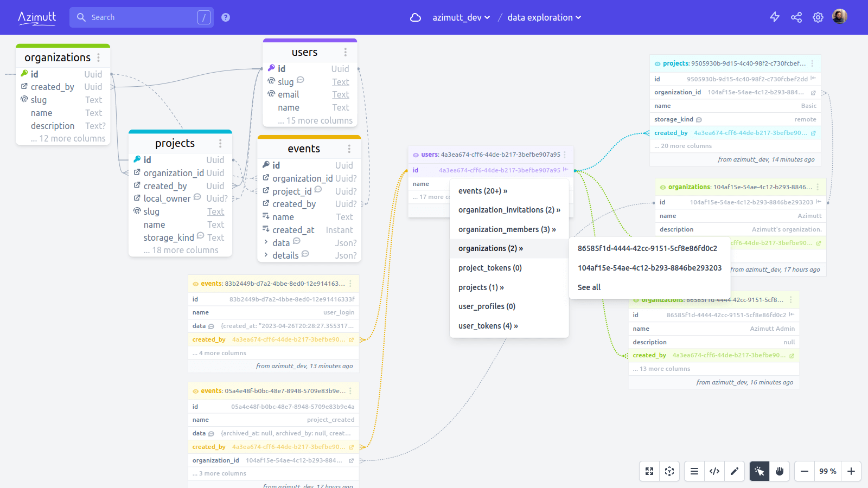Image resolution: width=868 pixels, height=488 pixels.
Task: Click the auto-arrange tables layout icon
Action: coord(669,471)
